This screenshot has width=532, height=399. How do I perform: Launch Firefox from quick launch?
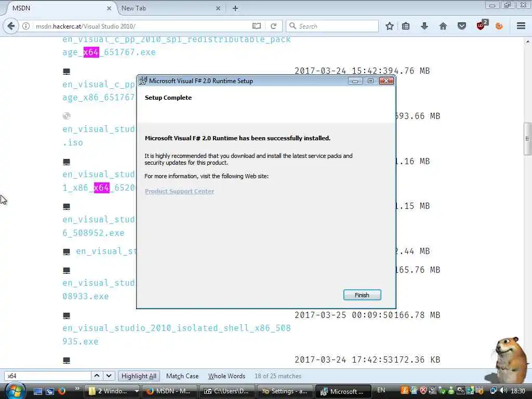tap(61, 391)
